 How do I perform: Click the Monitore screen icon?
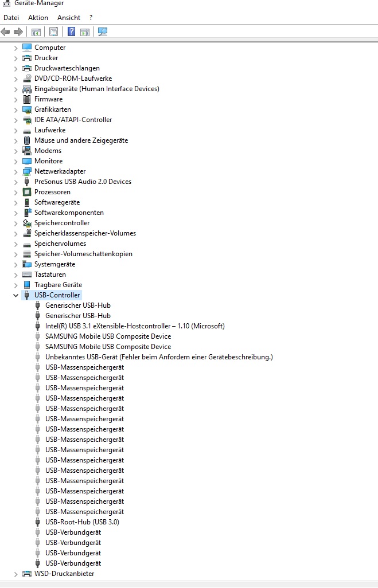point(27,161)
